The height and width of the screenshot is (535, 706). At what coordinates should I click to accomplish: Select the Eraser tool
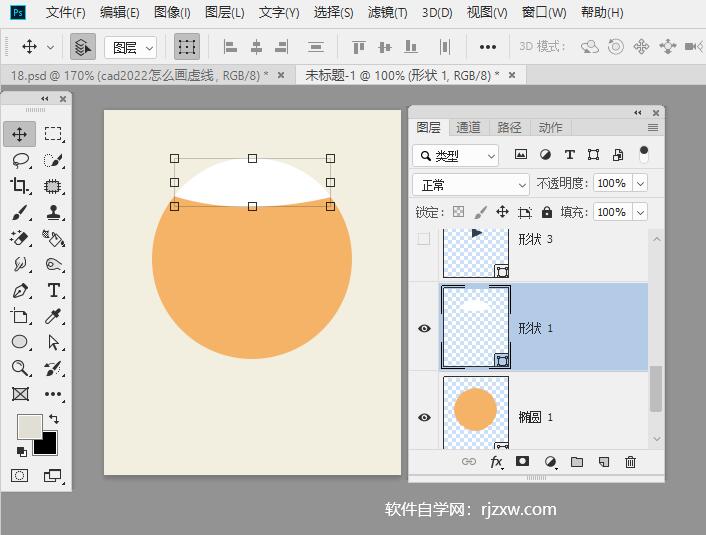[x=20, y=238]
